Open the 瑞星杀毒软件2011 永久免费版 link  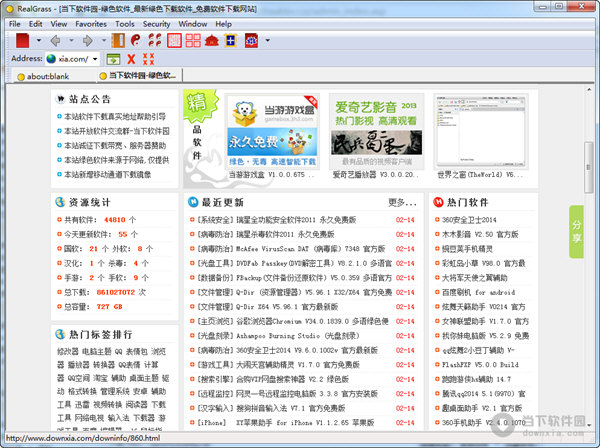[x=285, y=235]
